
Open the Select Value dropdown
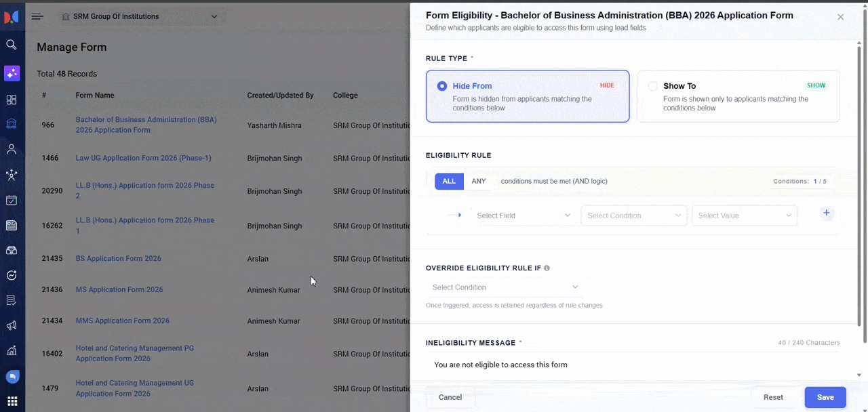click(745, 215)
